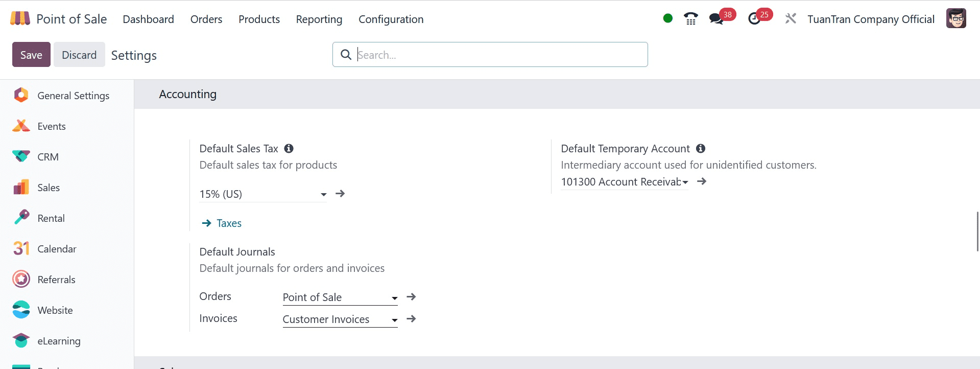This screenshot has height=369, width=980.
Task: Click the Point of Sale app logo
Action: 20,19
